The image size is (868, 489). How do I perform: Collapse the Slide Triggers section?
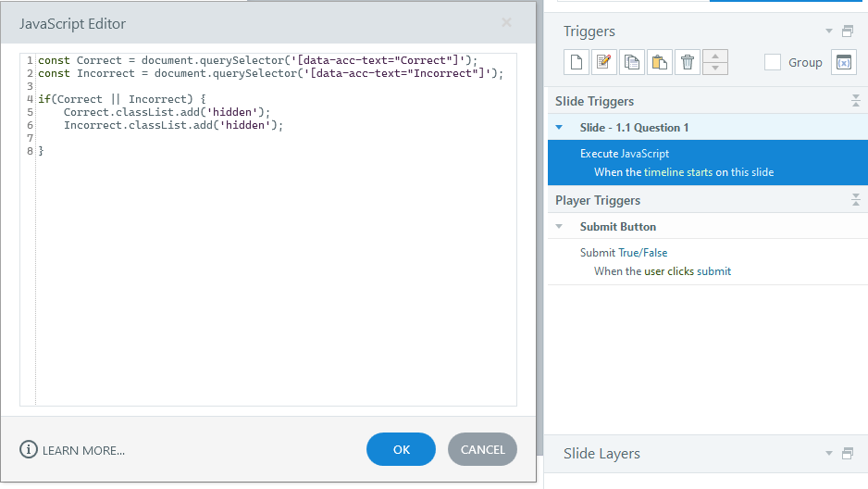tap(856, 101)
